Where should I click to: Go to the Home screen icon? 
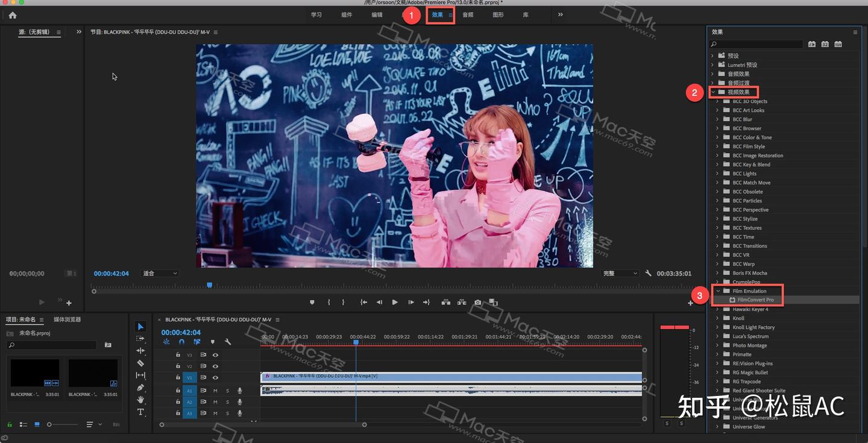click(13, 15)
